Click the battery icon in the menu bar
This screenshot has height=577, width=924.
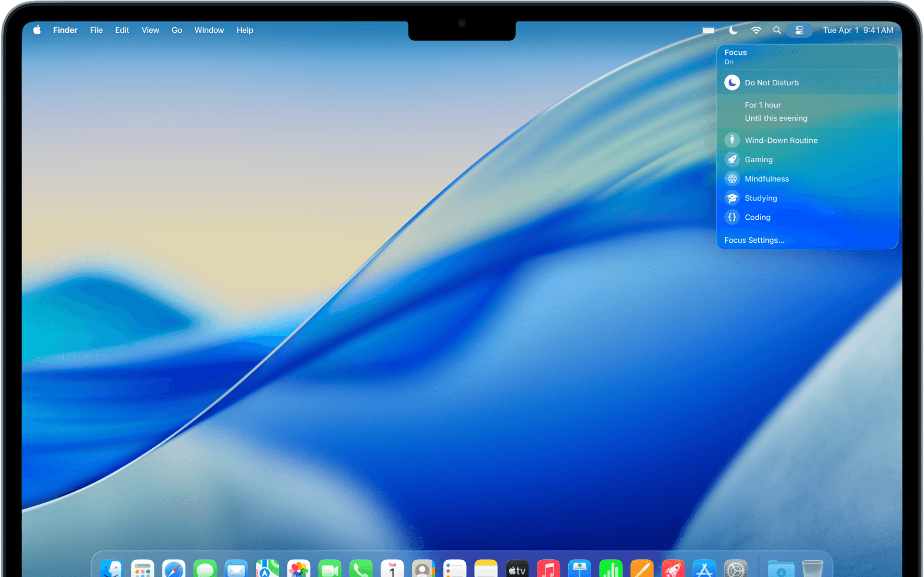pyautogui.click(x=708, y=30)
